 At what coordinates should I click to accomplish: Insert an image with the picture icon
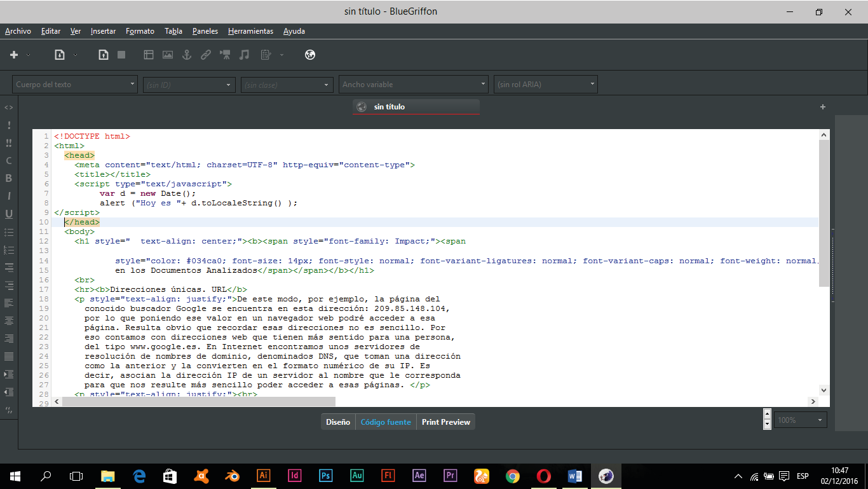coord(168,55)
